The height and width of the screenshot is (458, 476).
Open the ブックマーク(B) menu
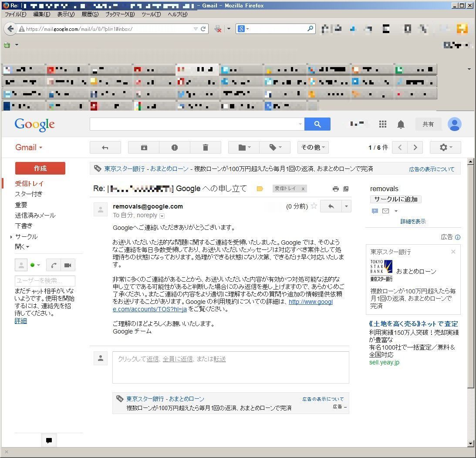120,14
